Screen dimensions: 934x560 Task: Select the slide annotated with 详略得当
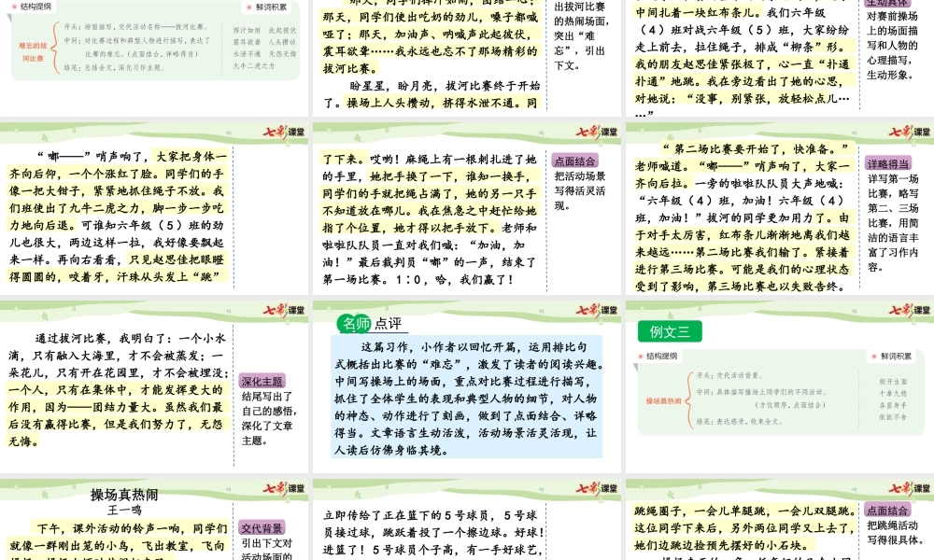pos(780,209)
